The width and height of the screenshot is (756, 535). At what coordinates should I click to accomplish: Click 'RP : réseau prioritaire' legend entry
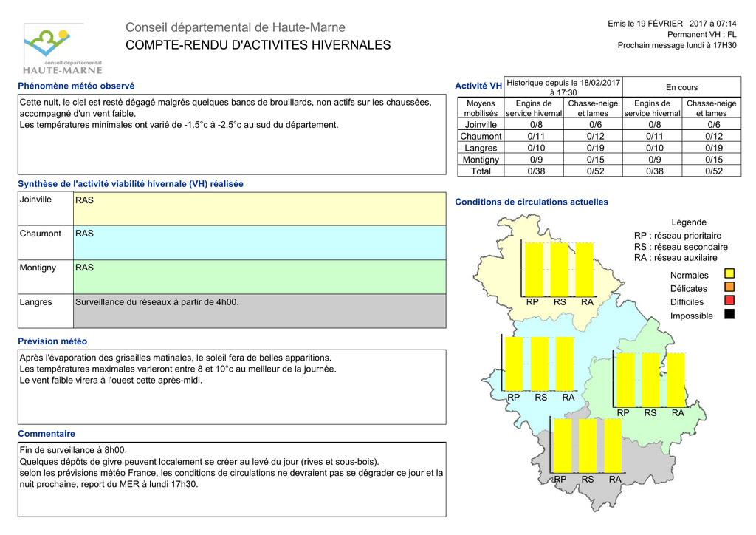point(678,236)
